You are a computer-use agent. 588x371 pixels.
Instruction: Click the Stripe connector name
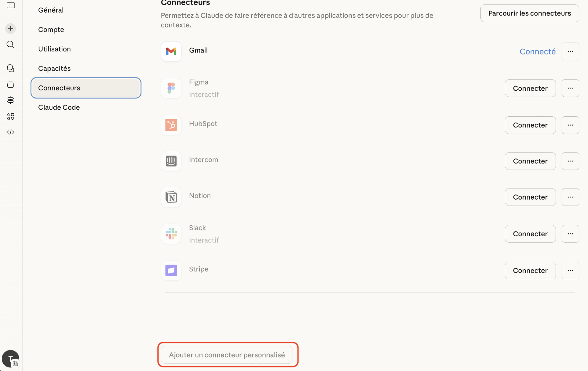coord(199,269)
